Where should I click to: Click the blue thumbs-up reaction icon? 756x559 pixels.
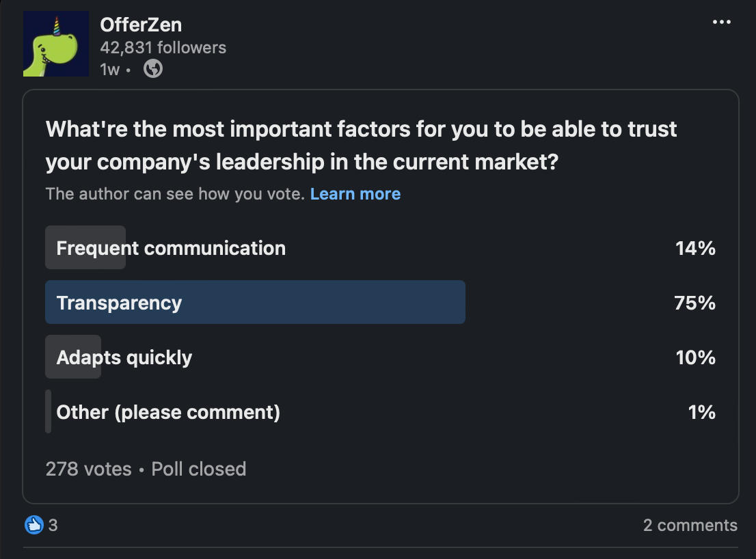33,525
